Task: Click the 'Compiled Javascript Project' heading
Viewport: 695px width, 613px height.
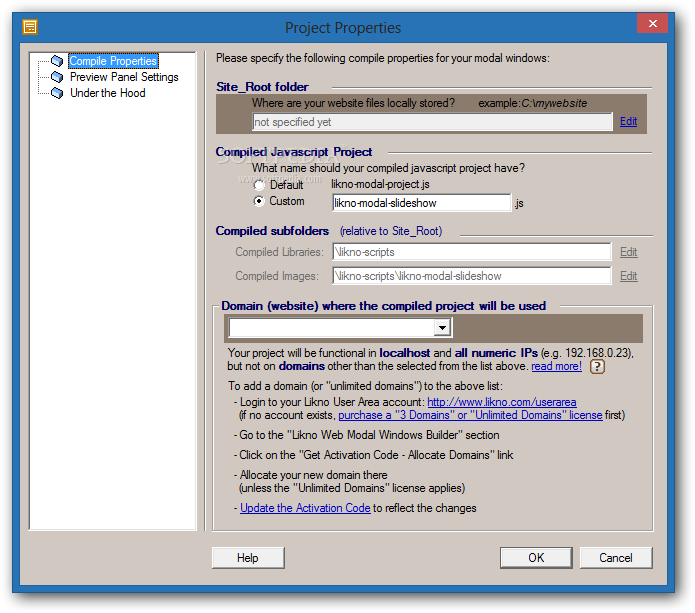Action: pyautogui.click(x=294, y=152)
